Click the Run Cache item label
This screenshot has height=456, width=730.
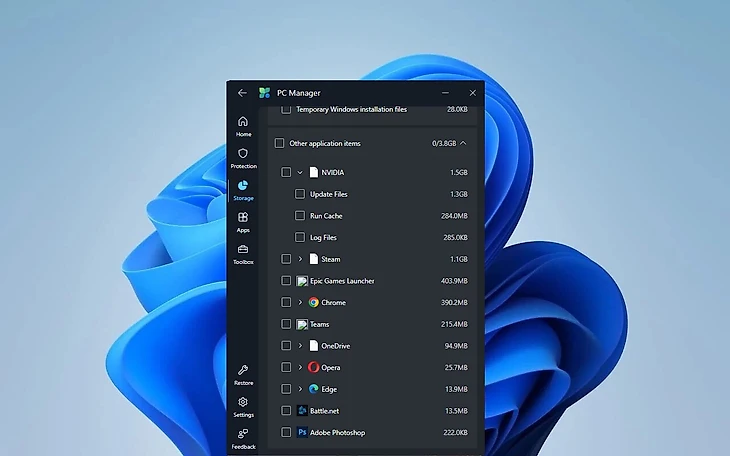coord(326,216)
